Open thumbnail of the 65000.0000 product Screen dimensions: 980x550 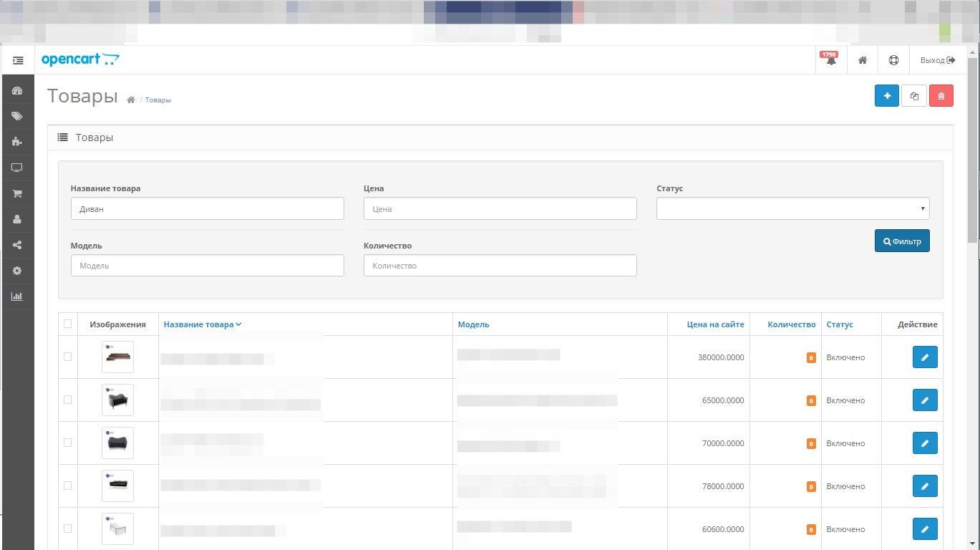pyautogui.click(x=118, y=400)
